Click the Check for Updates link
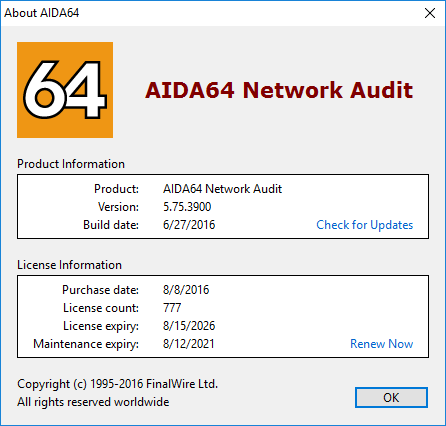 [x=365, y=225]
